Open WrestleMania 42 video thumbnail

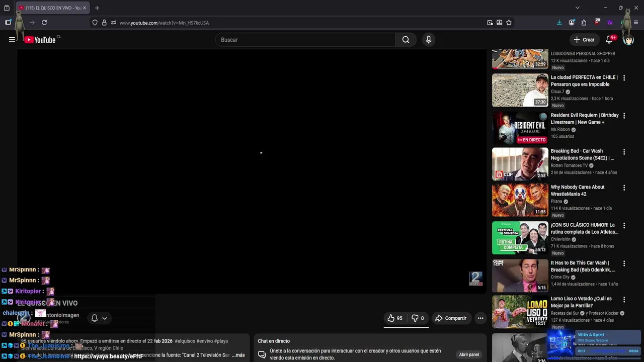[520, 200]
